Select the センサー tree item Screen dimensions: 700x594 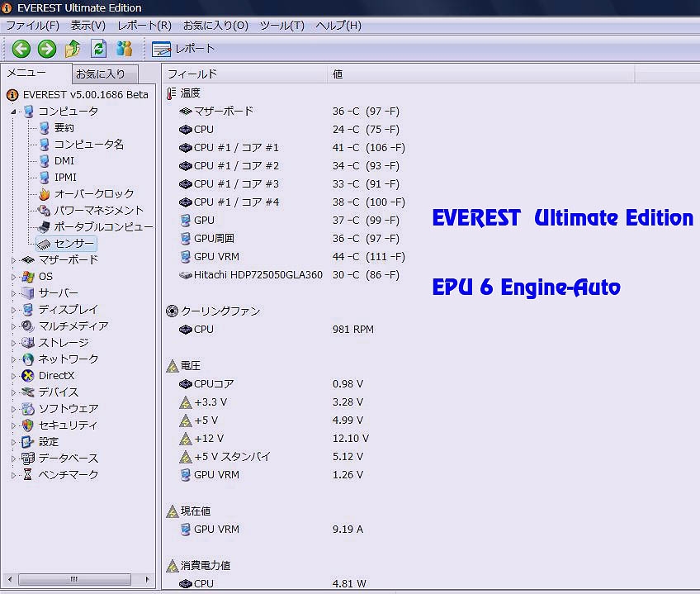(x=74, y=244)
